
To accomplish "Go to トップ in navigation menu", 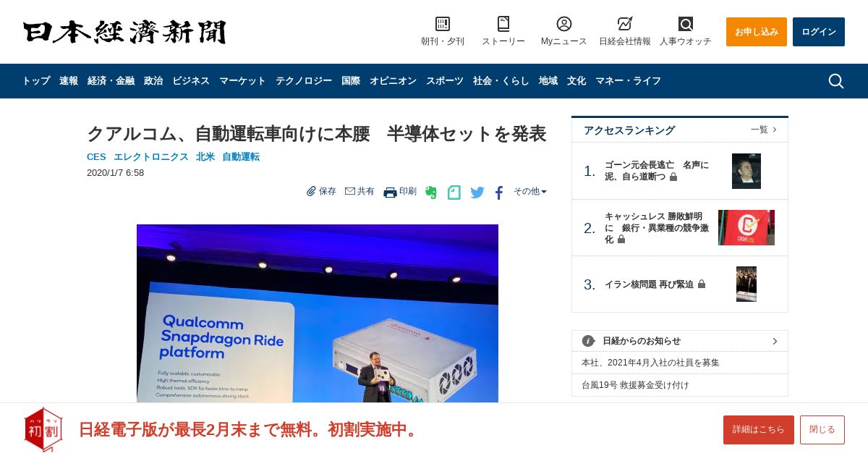I will tap(36, 81).
